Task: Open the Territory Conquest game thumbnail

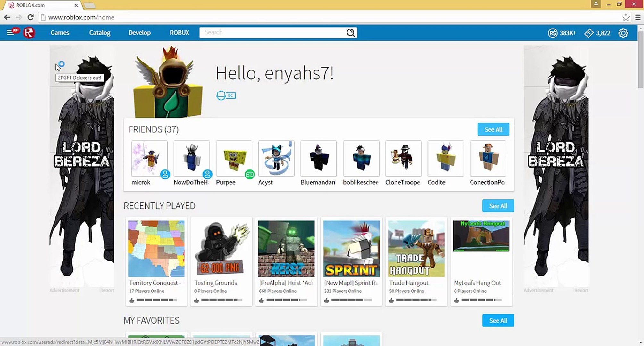Action: pyautogui.click(x=156, y=249)
